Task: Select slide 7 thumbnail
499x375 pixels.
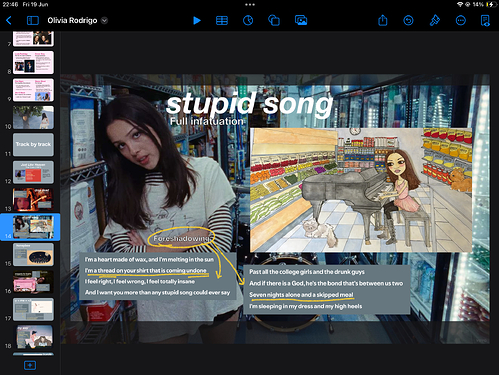Action: [x=33, y=38]
